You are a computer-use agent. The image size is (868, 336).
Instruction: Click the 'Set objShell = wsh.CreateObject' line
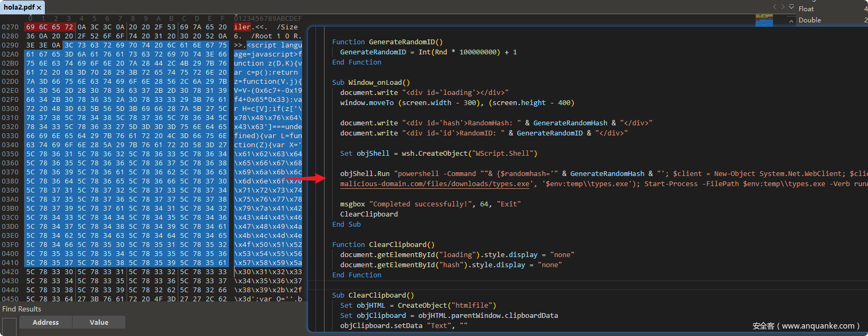tap(439, 154)
